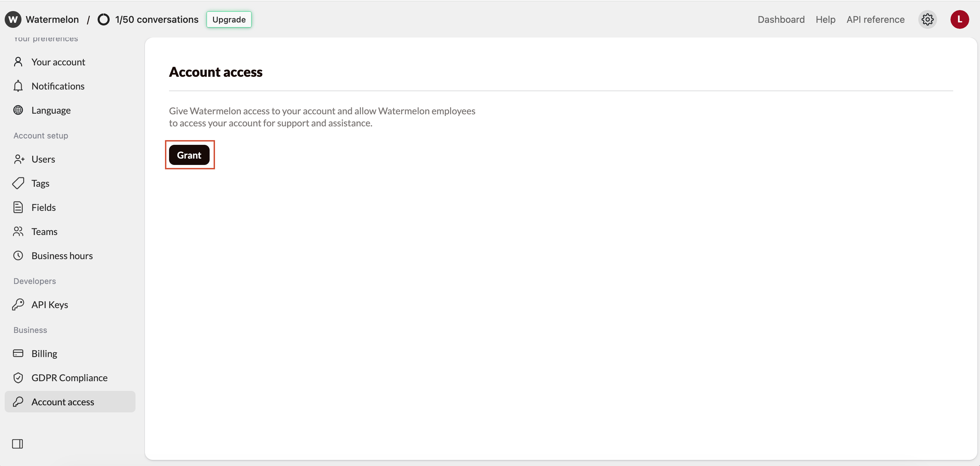Open settings via the gear icon
980x466 pixels.
[927, 19]
